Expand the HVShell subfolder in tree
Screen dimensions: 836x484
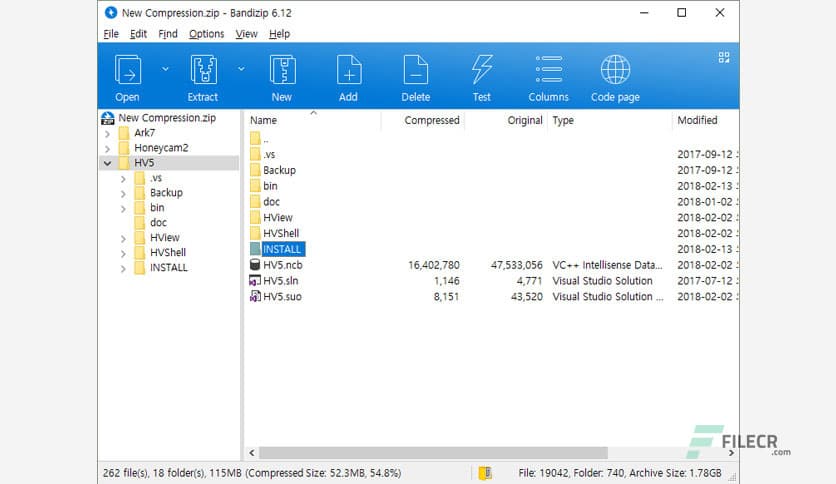123,254
